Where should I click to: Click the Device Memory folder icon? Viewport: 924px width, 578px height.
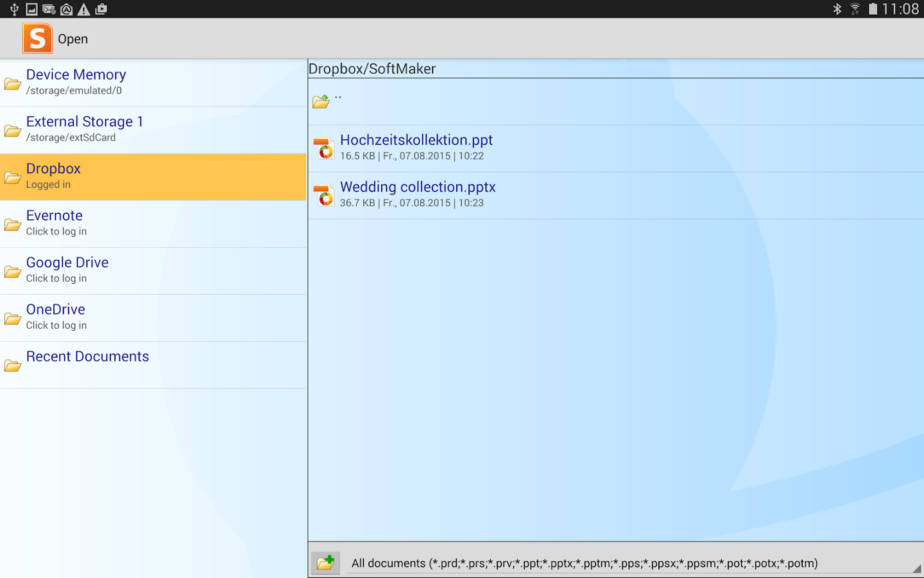13,84
